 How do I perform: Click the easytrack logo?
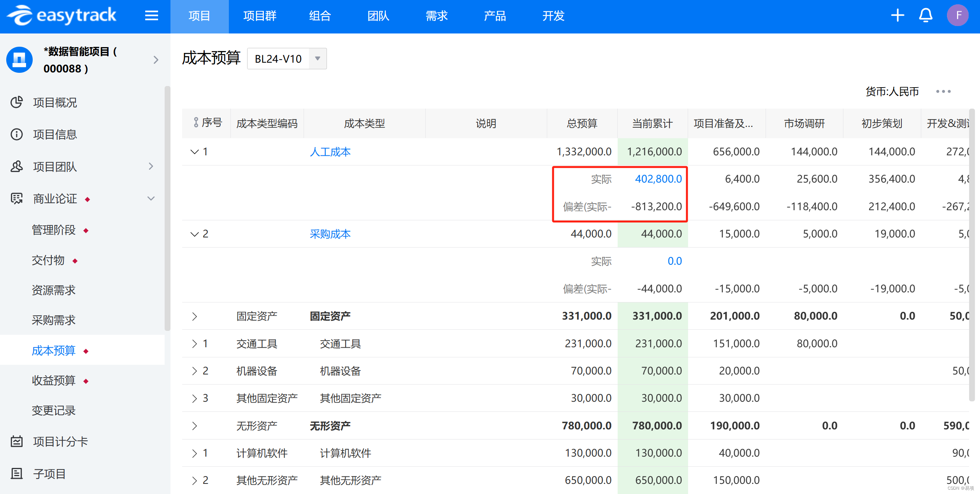(x=61, y=16)
